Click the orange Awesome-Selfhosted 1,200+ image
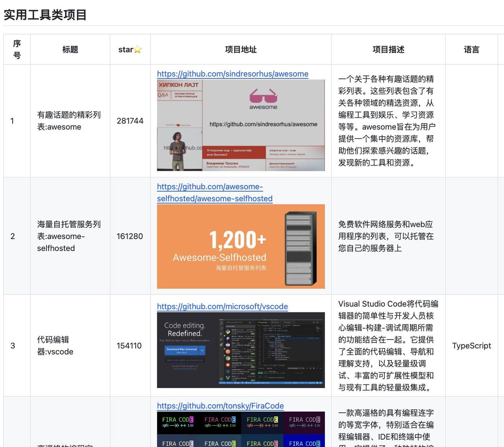504x447 pixels. (x=241, y=246)
